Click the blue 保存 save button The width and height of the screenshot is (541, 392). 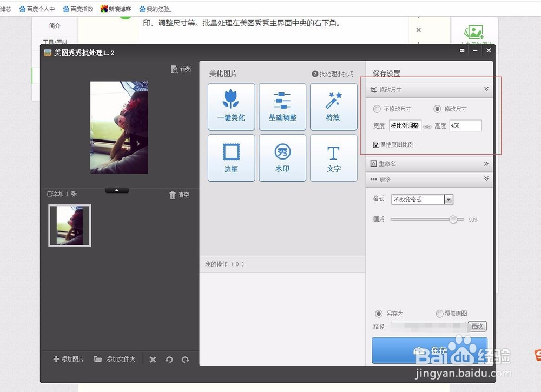click(430, 350)
